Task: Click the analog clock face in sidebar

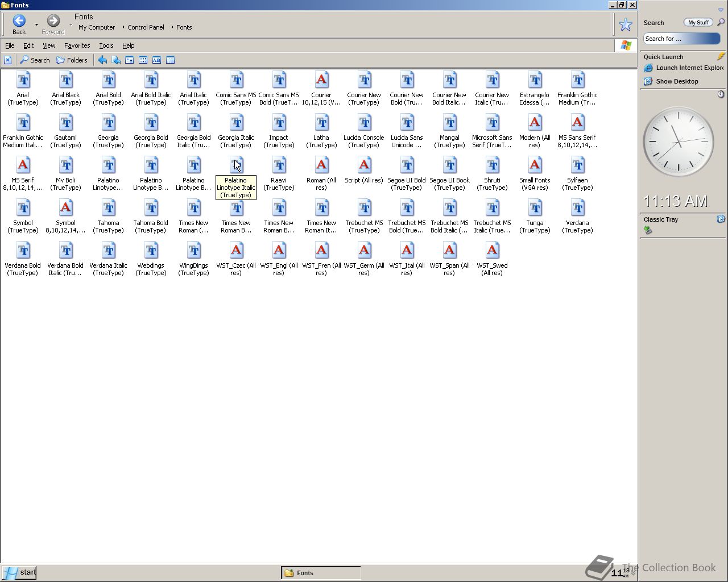Action: 679,142
